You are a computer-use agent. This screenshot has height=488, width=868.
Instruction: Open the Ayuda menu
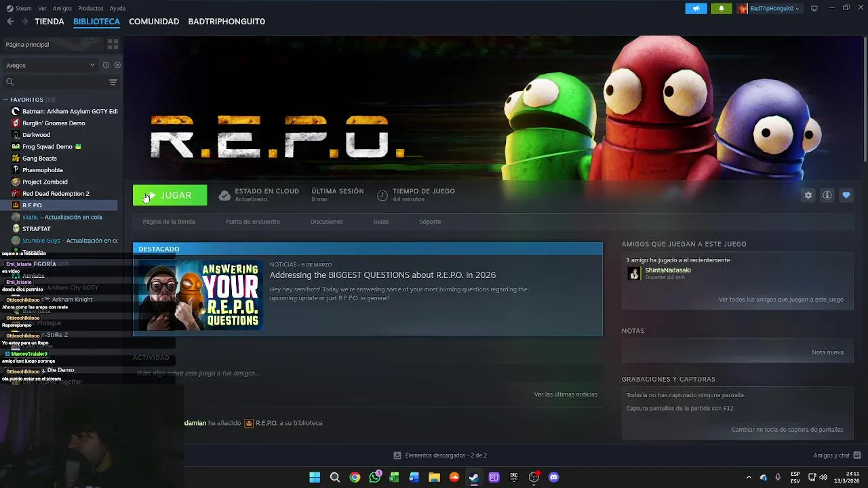click(117, 8)
